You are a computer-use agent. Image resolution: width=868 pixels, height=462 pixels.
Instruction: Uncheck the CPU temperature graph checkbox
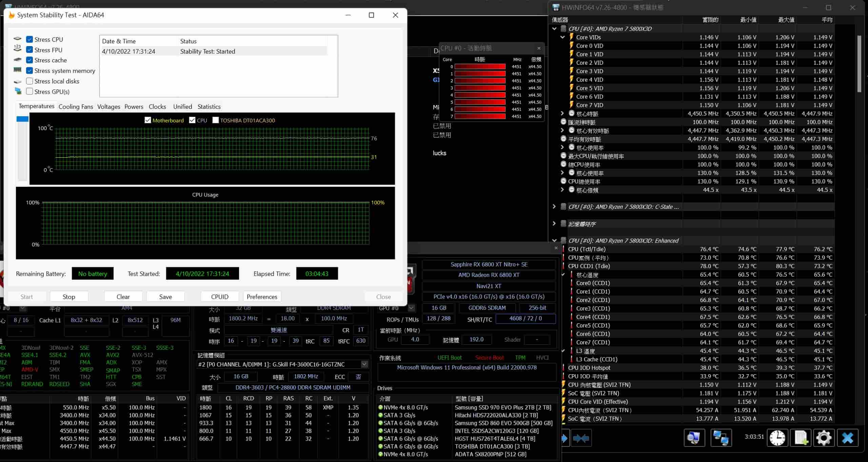tap(192, 120)
